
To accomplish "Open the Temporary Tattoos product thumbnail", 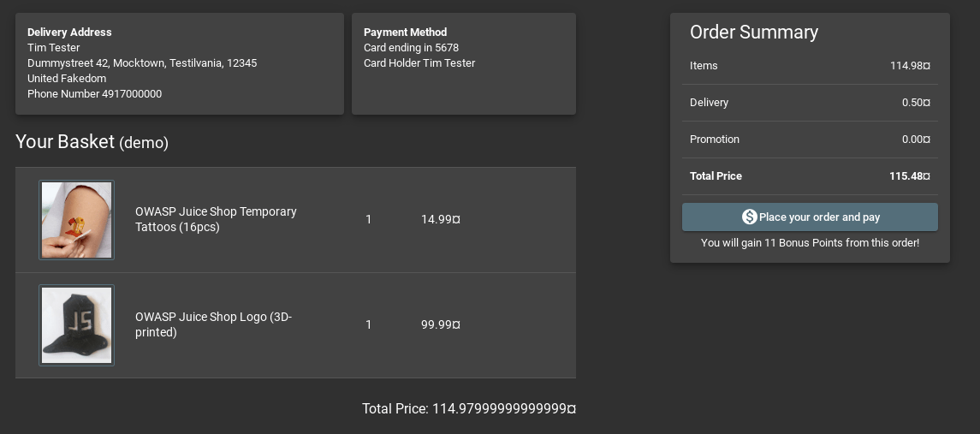I will click(76, 220).
